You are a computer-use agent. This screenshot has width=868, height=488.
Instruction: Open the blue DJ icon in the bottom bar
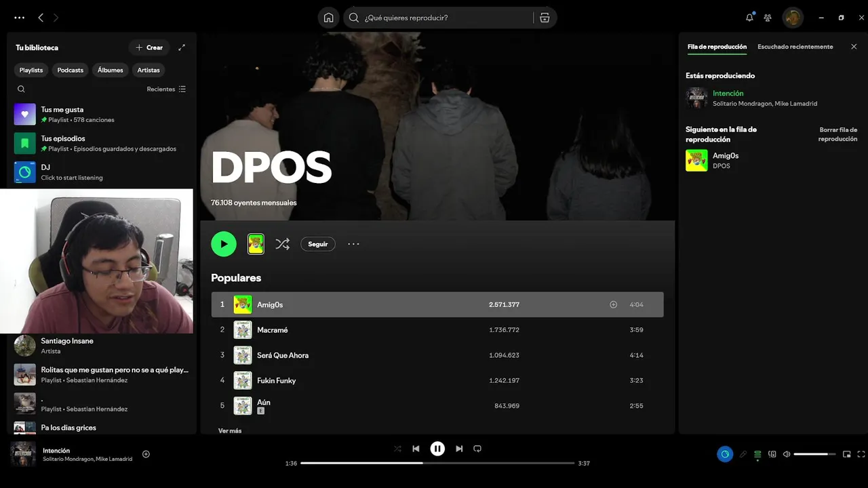coord(725,454)
